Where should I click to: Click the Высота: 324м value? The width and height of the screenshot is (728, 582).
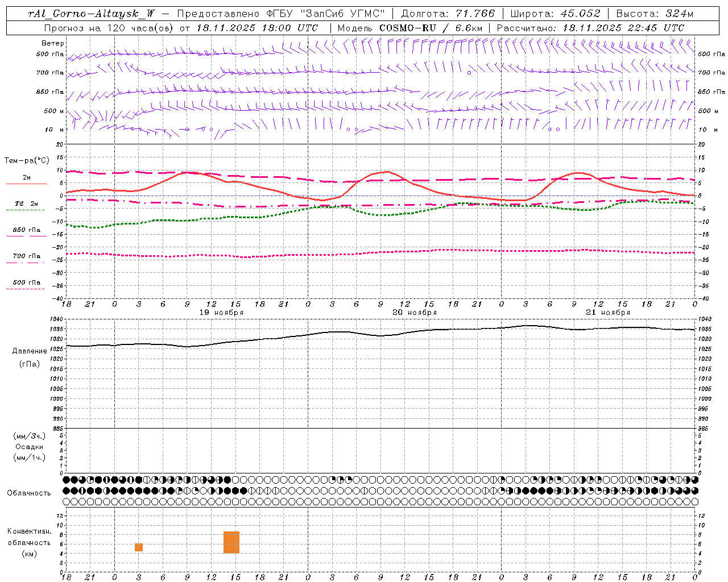pos(655,14)
